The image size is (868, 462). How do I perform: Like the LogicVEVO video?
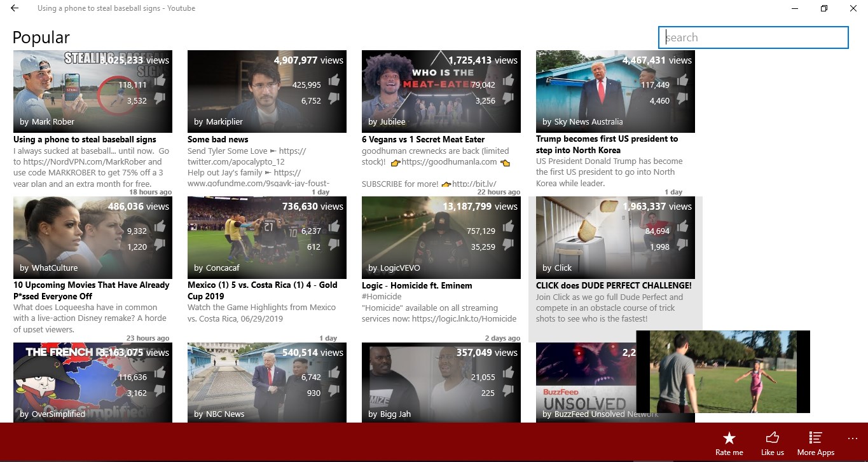(508, 227)
